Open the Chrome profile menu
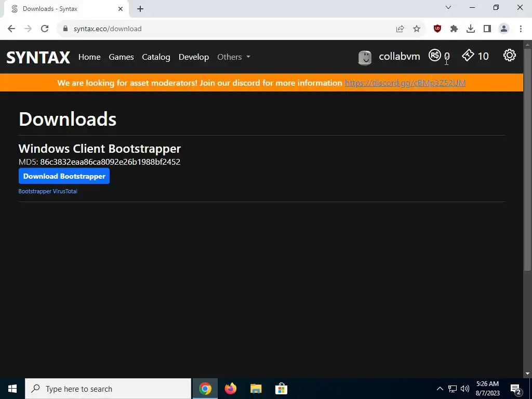532x399 pixels. click(504, 29)
